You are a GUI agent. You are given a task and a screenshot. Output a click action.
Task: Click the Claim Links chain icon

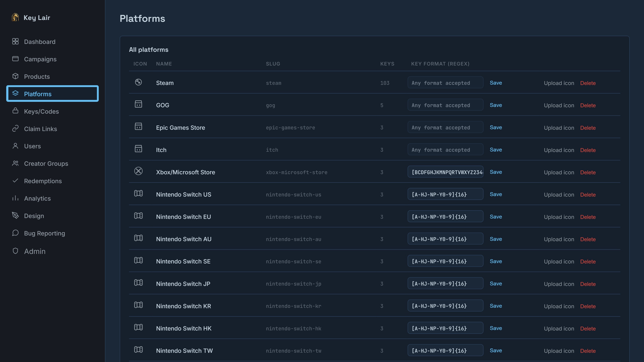tap(15, 128)
